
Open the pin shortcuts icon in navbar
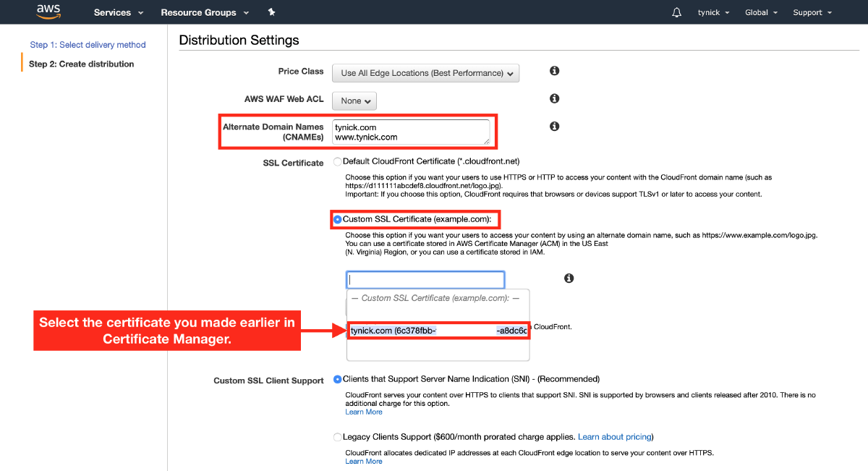[271, 12]
